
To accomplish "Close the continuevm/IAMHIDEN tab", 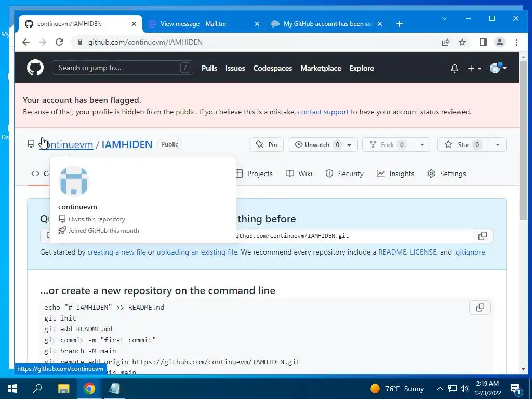I will pos(134,24).
